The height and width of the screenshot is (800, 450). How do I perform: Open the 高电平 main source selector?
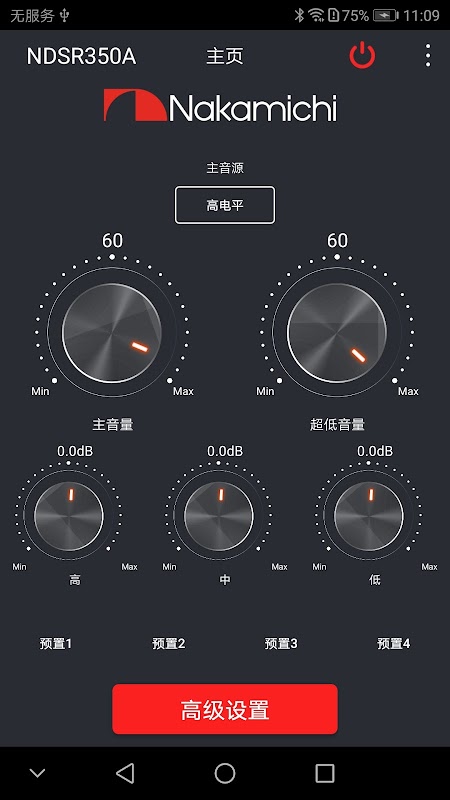coord(225,205)
